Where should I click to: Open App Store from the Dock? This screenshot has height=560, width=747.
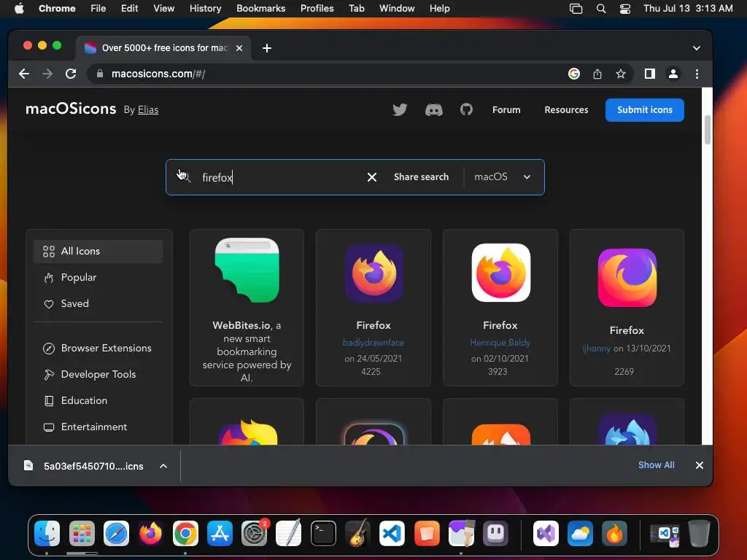(220, 533)
